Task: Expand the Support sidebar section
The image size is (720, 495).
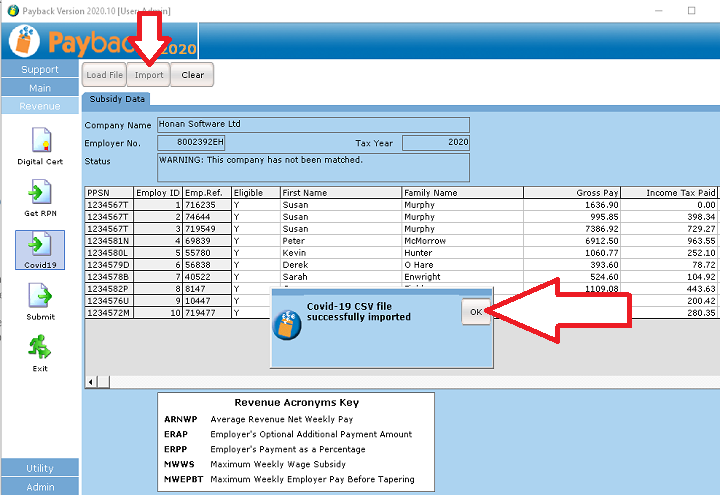Action: click(x=40, y=70)
